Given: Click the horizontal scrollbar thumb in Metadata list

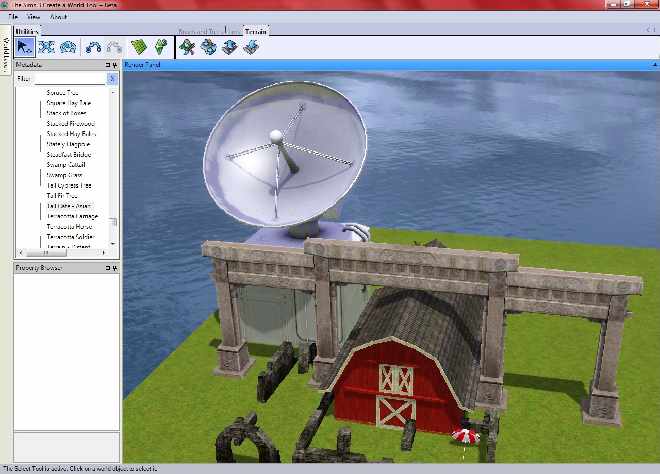Looking at the screenshot, I should click(46, 253).
